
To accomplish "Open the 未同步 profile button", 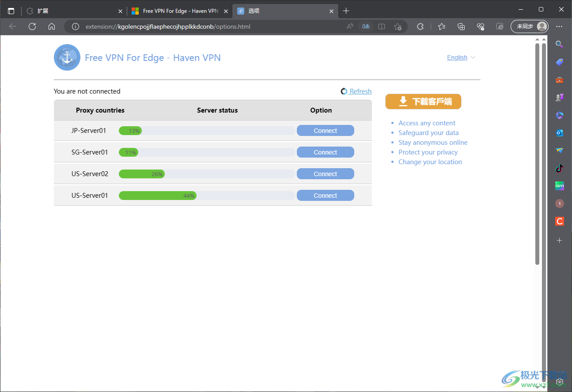I will [x=530, y=26].
